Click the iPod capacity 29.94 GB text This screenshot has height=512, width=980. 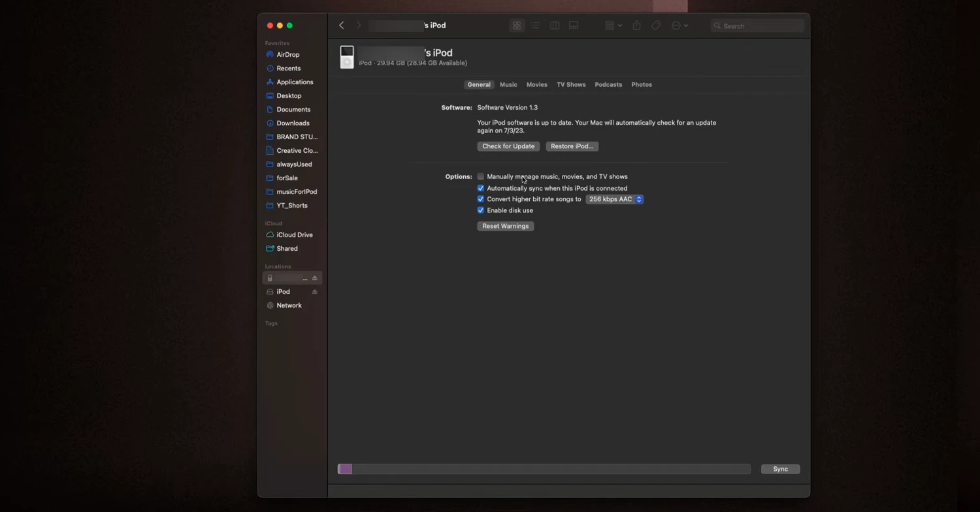pyautogui.click(x=413, y=63)
